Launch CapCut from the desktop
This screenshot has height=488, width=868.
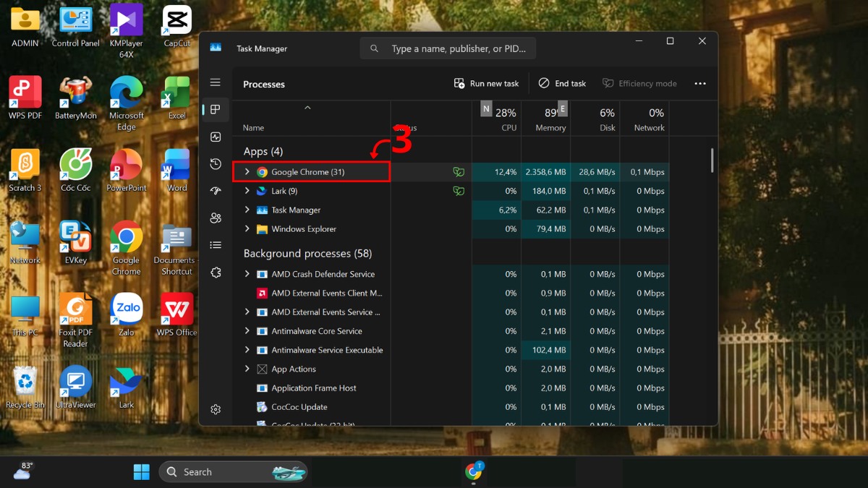[176, 27]
